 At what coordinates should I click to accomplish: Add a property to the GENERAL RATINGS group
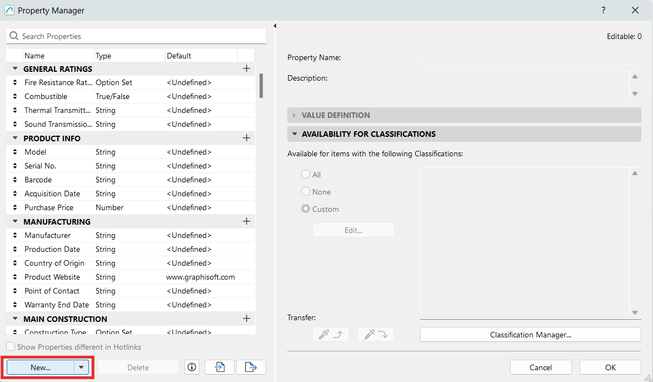tap(246, 68)
